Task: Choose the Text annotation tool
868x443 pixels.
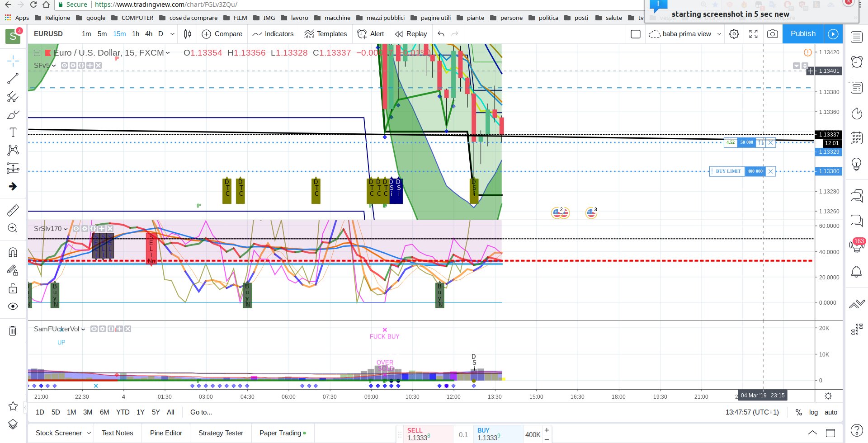Action: (13, 132)
